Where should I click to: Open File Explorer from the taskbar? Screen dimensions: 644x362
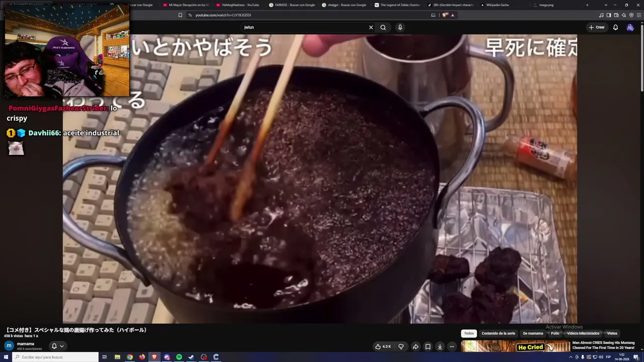click(x=117, y=357)
